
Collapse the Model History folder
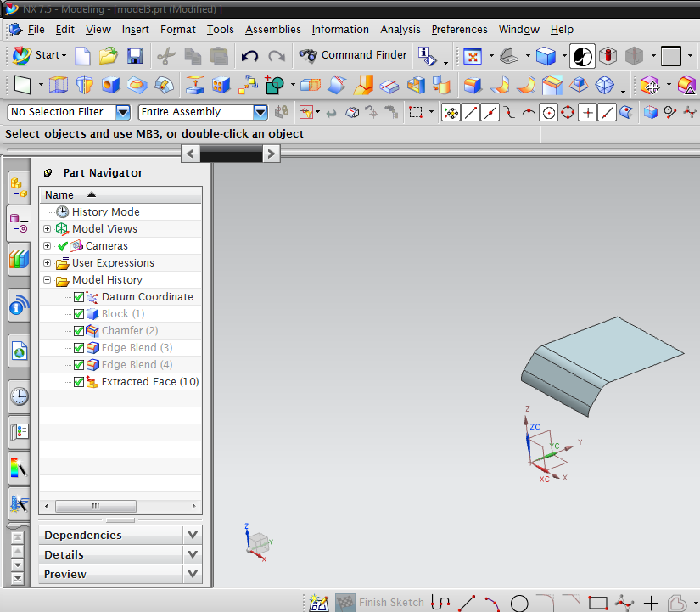[x=48, y=279]
